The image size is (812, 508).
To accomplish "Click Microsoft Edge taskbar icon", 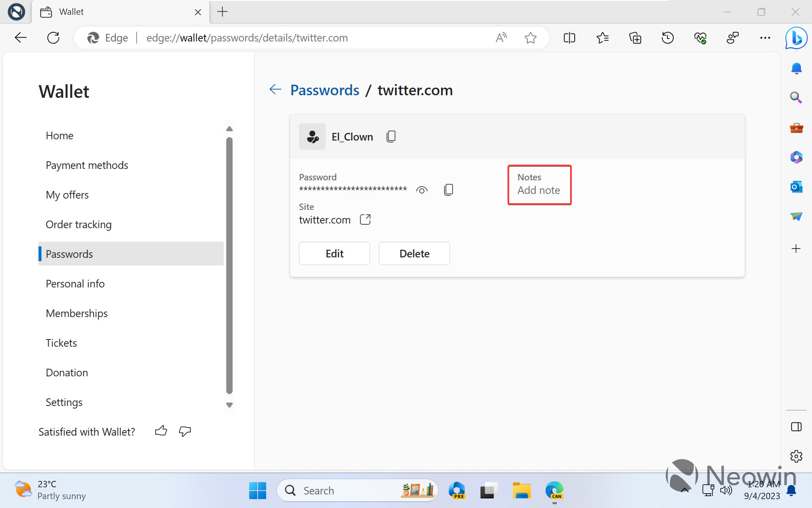I will (554, 490).
